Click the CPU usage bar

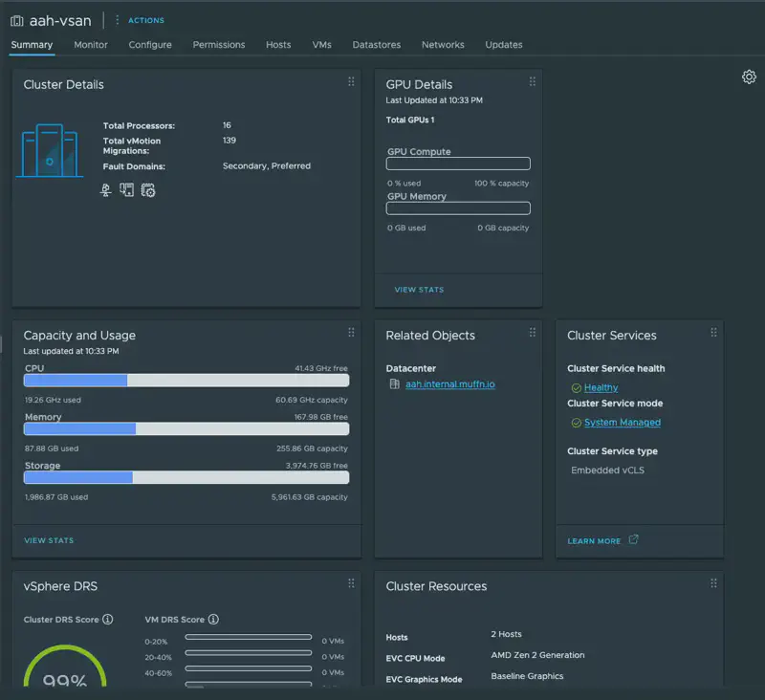[x=186, y=381]
